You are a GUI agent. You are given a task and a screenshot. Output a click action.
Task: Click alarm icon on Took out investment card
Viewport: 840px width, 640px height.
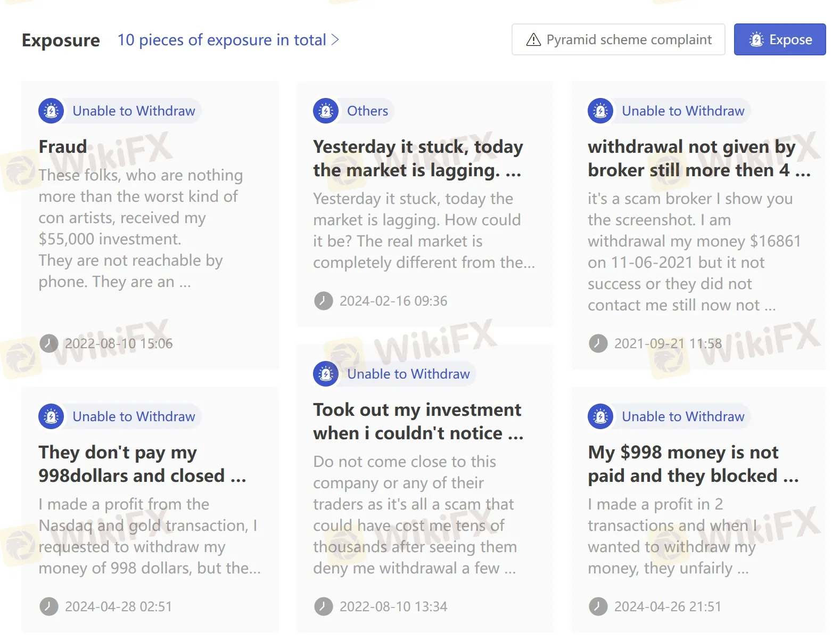coord(326,374)
